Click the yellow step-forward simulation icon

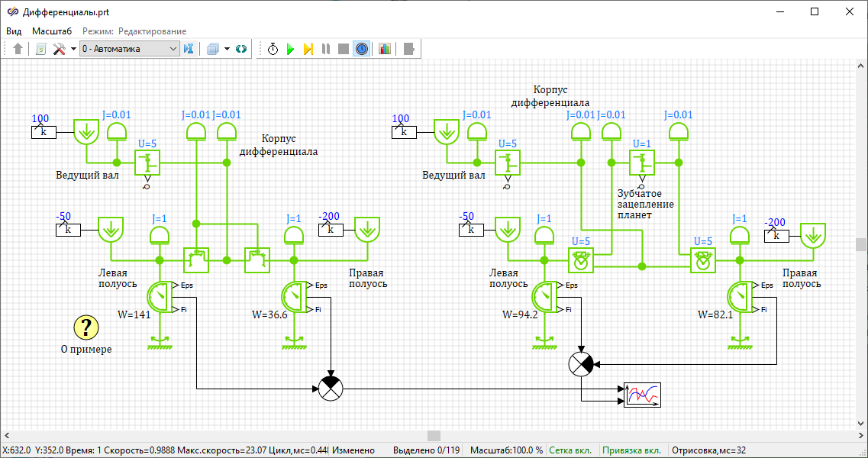pyautogui.click(x=308, y=49)
